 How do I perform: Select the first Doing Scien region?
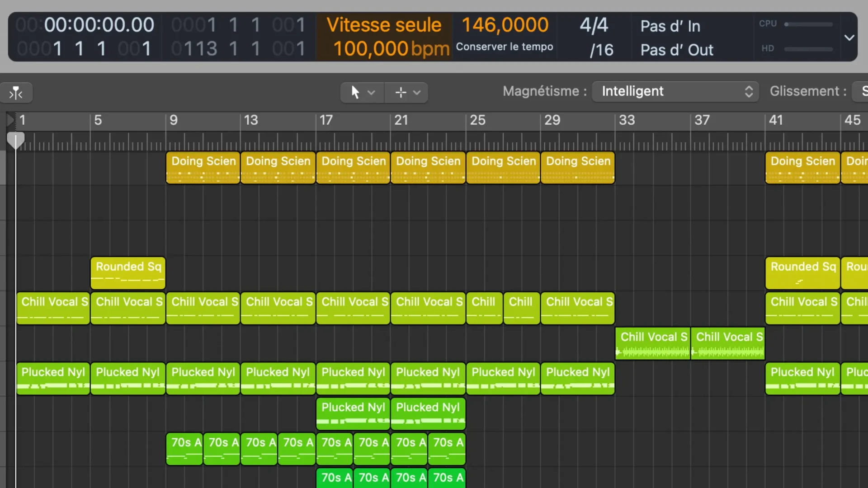pyautogui.click(x=203, y=168)
